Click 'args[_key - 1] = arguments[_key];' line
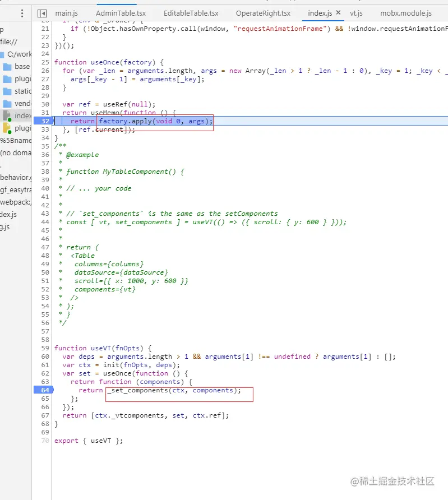 137,79
